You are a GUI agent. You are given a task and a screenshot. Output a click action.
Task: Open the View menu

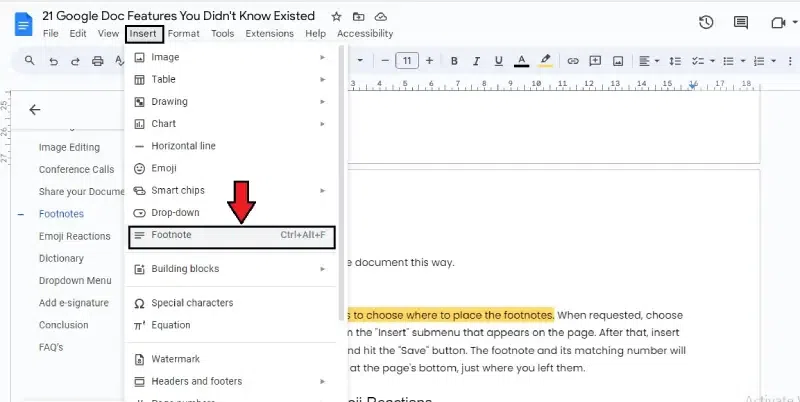tap(108, 34)
